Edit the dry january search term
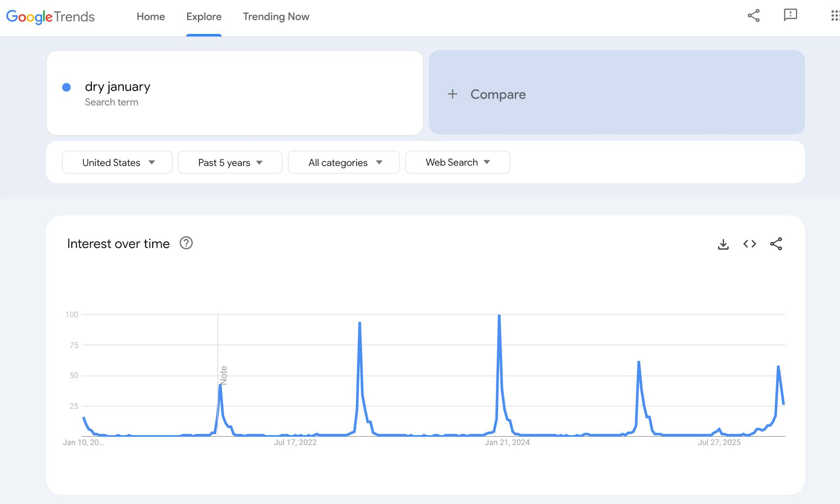840x504 pixels. (x=118, y=87)
